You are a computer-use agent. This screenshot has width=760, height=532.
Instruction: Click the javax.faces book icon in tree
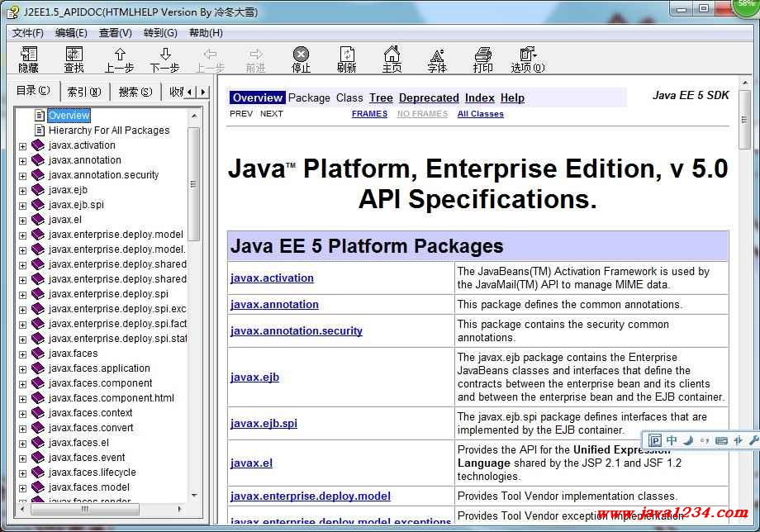38,354
